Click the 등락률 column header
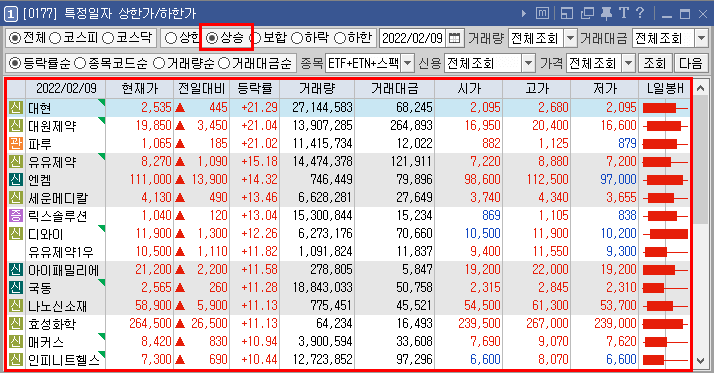 255,88
